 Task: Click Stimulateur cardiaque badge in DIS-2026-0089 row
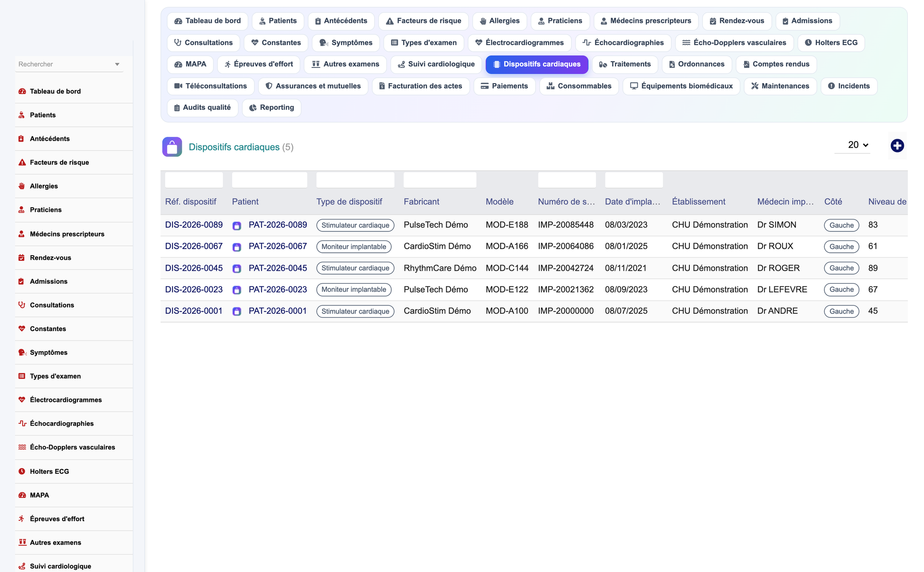355,225
